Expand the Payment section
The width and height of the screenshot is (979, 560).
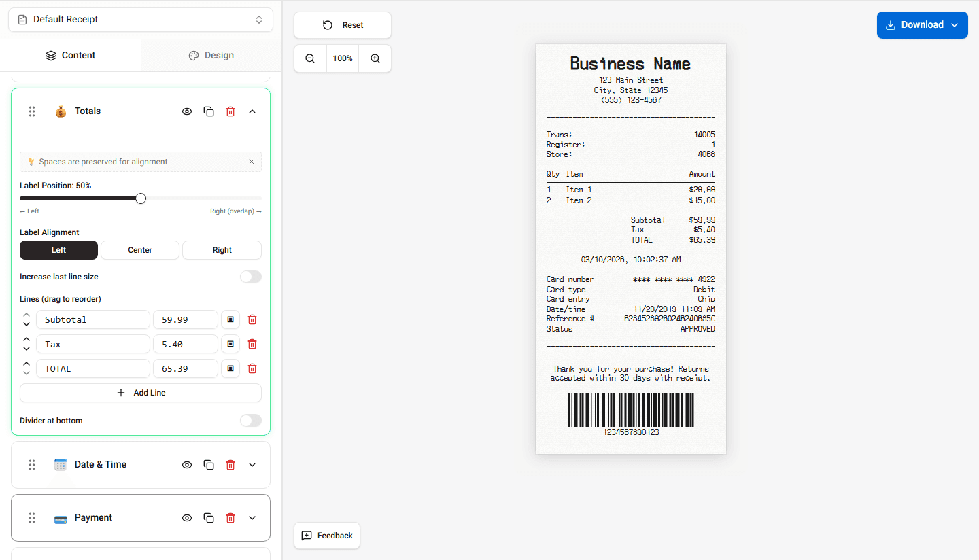click(252, 517)
